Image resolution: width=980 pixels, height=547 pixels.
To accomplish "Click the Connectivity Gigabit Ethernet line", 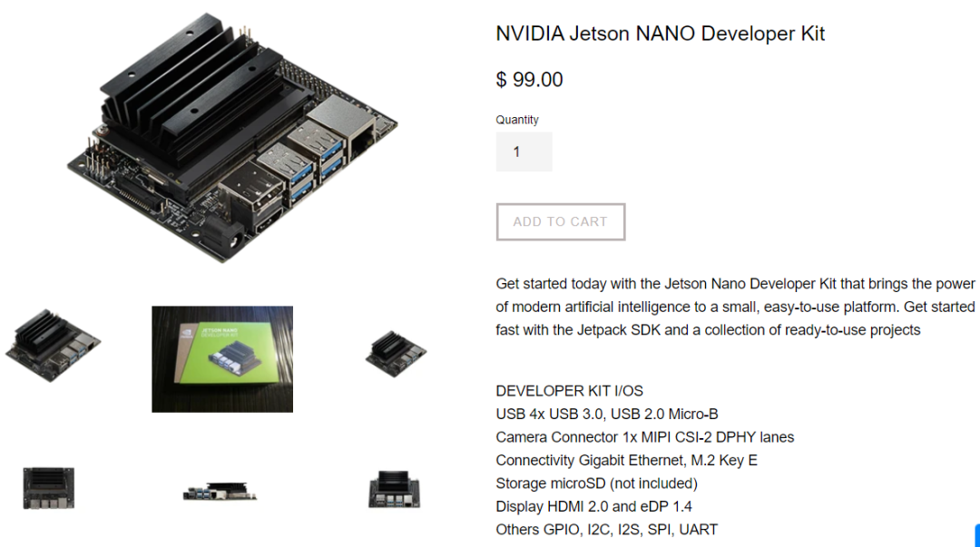I will click(x=626, y=460).
